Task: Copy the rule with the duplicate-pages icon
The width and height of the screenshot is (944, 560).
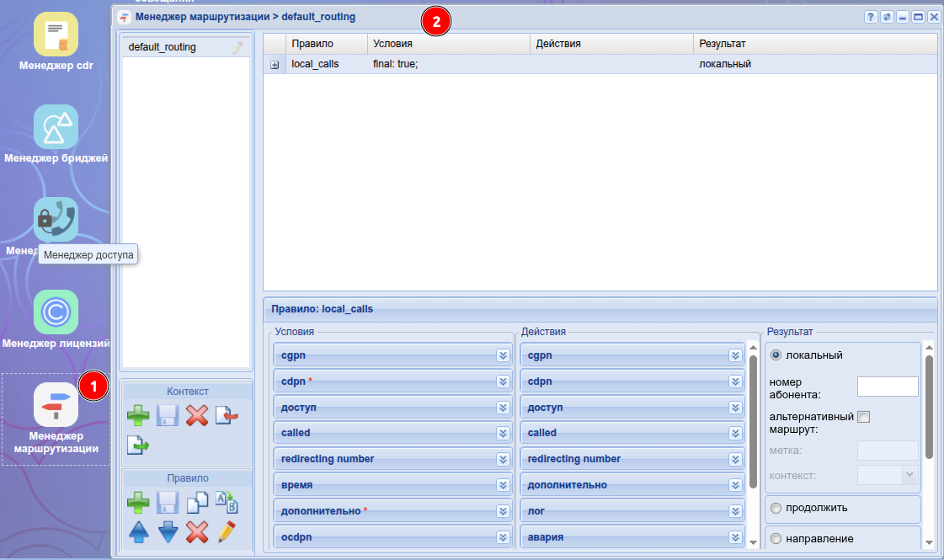Action: (x=197, y=502)
